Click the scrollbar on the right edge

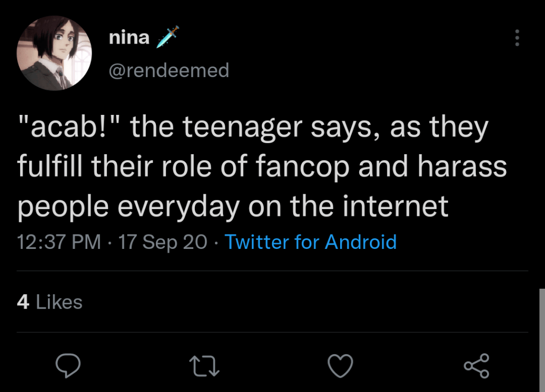click(542, 340)
